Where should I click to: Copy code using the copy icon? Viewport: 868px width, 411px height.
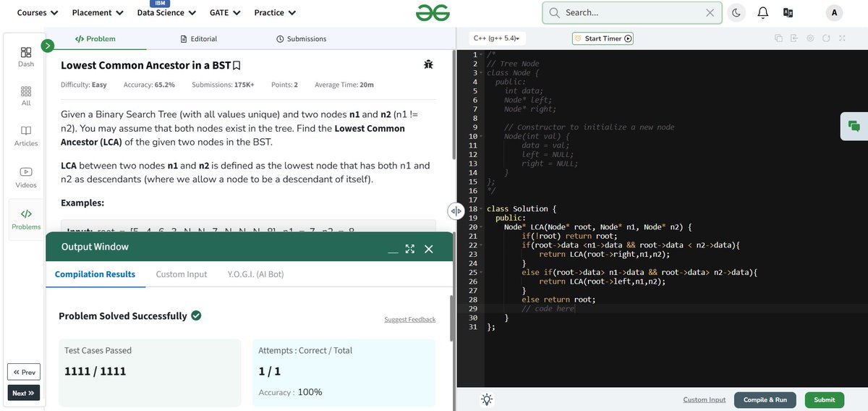[x=778, y=38]
